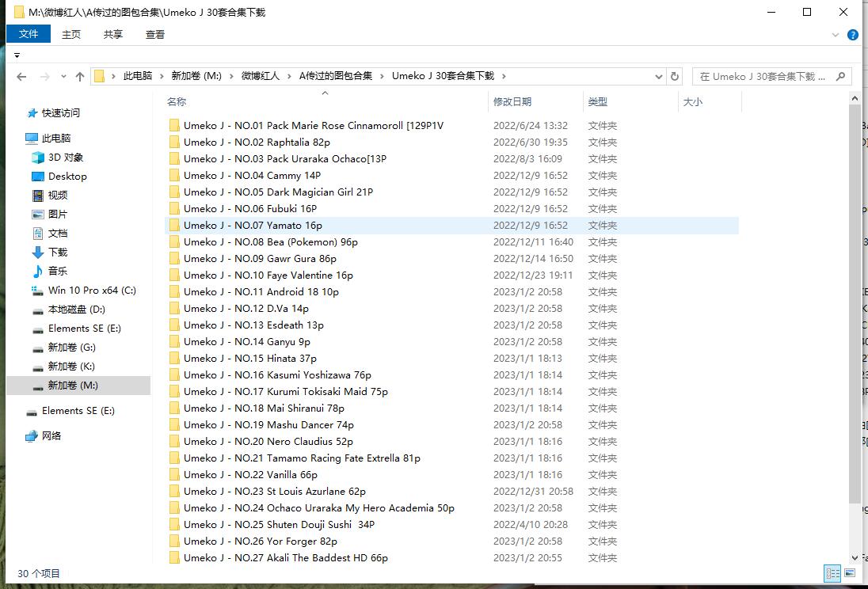Open Explorer help via the question mark icon
The image size is (868, 589).
pyautogui.click(x=853, y=35)
